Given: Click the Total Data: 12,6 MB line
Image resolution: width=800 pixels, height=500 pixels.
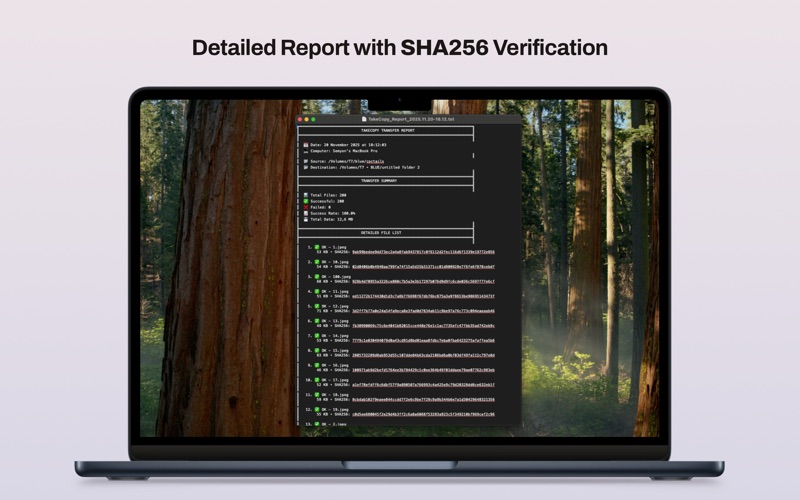Looking at the screenshot, I should pyautogui.click(x=331, y=219).
